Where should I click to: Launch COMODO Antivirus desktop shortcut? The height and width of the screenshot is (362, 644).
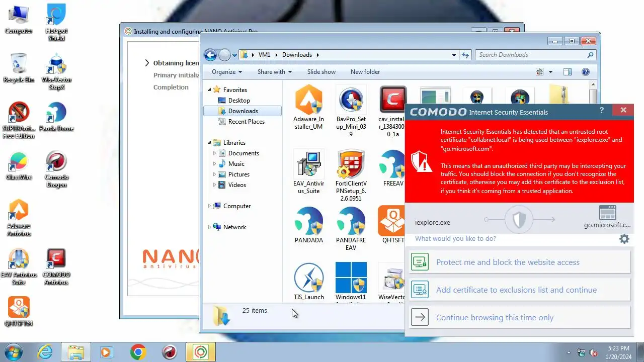[x=56, y=267]
